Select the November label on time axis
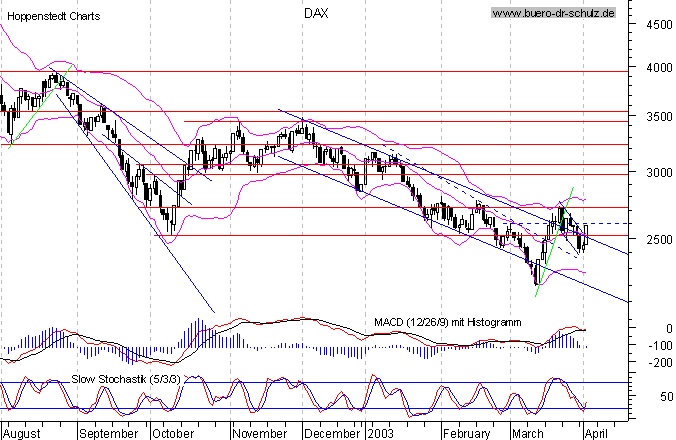The image size is (676, 440). click(260, 433)
